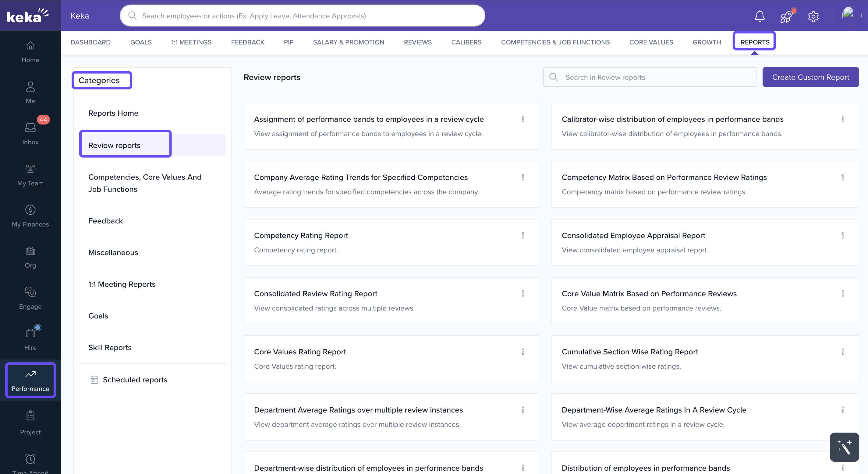Viewport: 868px width, 474px height.
Task: Click the Search in Review reports field
Action: (x=654, y=77)
